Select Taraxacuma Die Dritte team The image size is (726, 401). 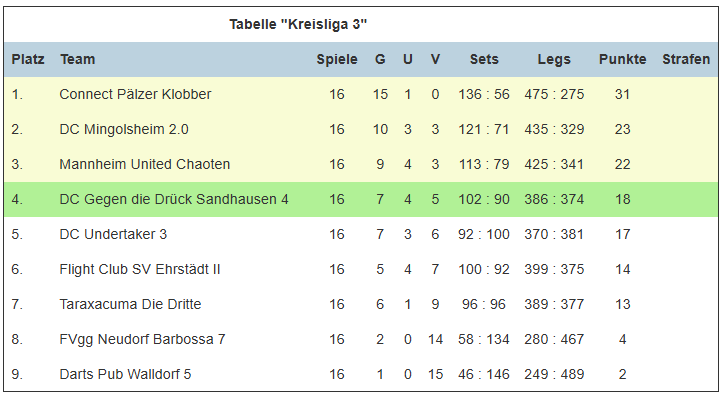pyautogui.click(x=130, y=304)
